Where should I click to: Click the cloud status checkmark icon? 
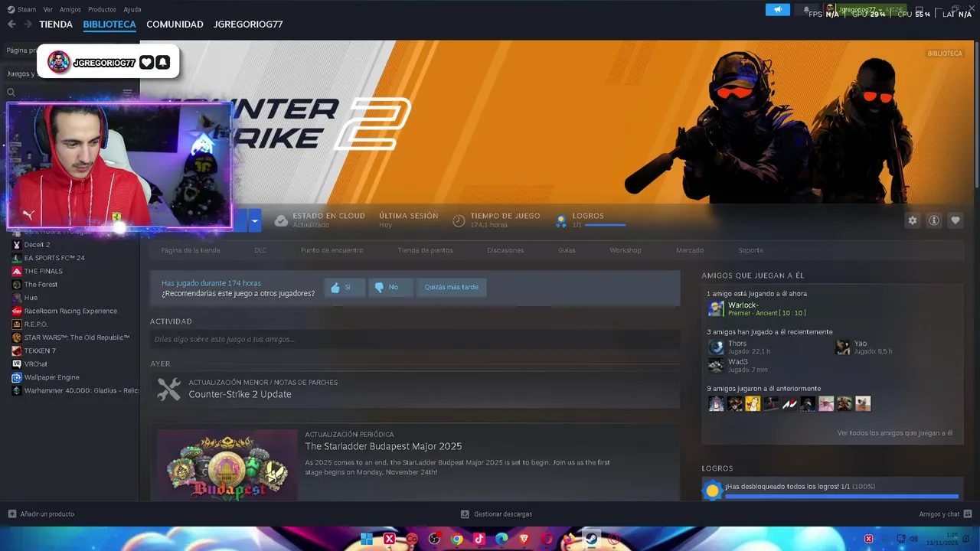tap(281, 220)
